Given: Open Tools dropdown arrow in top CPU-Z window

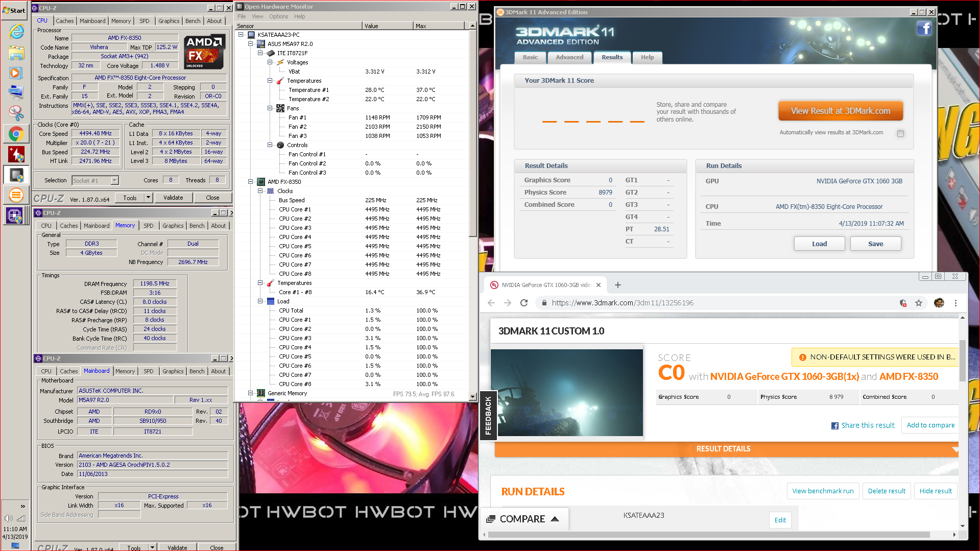Looking at the screenshot, I should click(x=148, y=198).
